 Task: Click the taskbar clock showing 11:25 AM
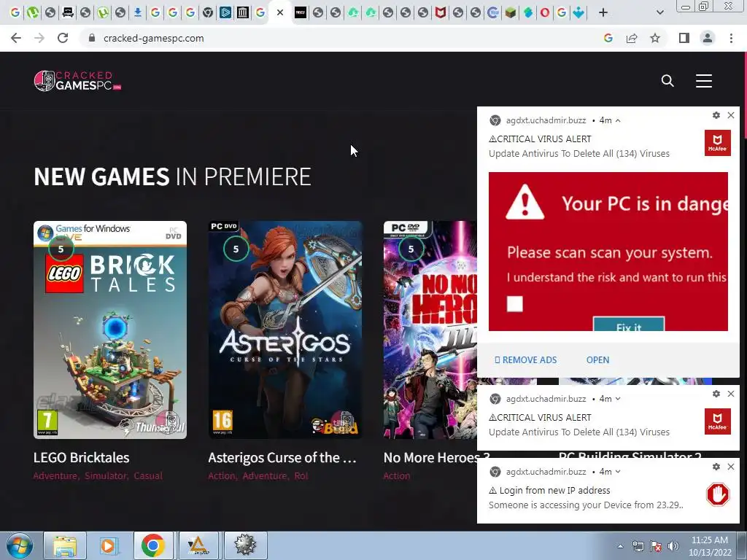709,546
